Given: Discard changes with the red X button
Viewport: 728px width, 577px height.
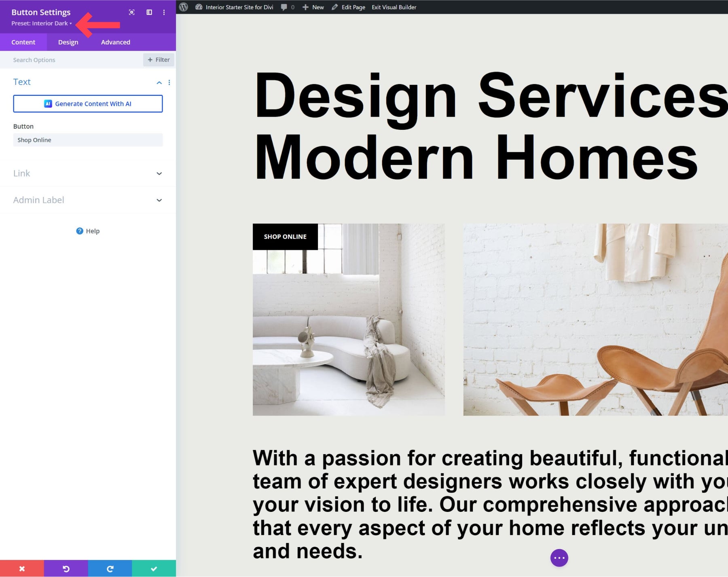Looking at the screenshot, I should click(22, 568).
